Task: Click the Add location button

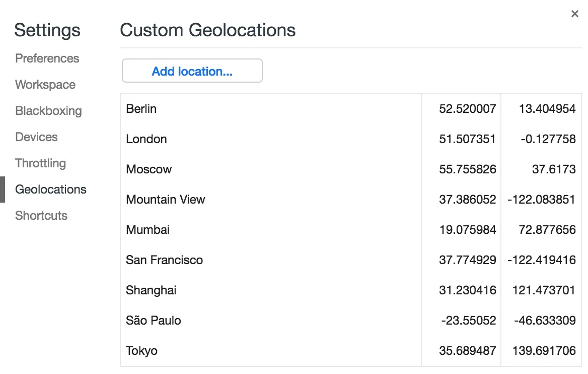Action: pyautogui.click(x=192, y=71)
